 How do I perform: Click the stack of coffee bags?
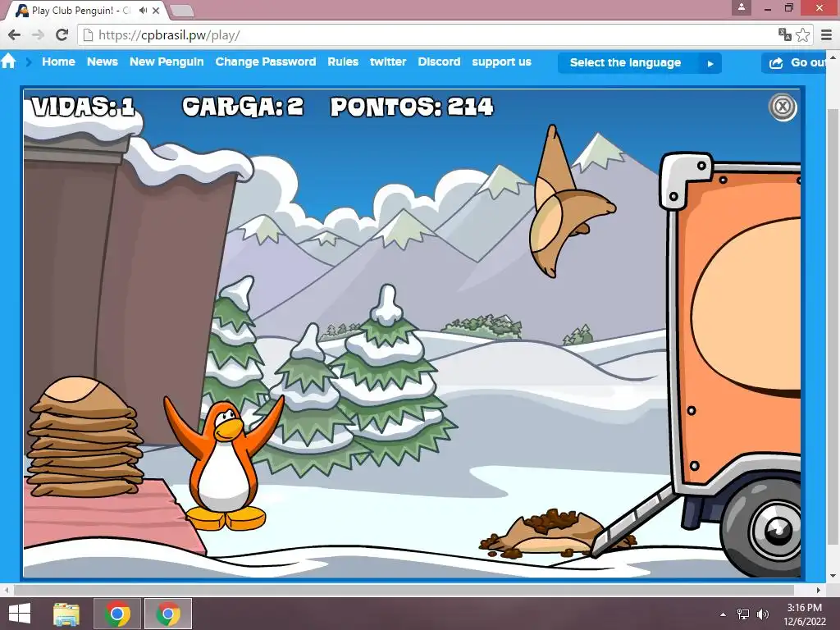pos(84,436)
